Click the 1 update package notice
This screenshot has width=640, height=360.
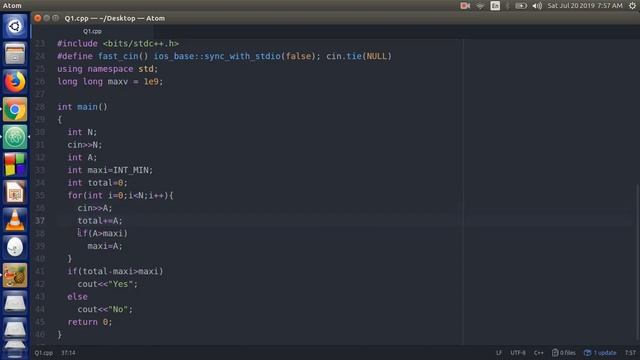tap(600, 353)
